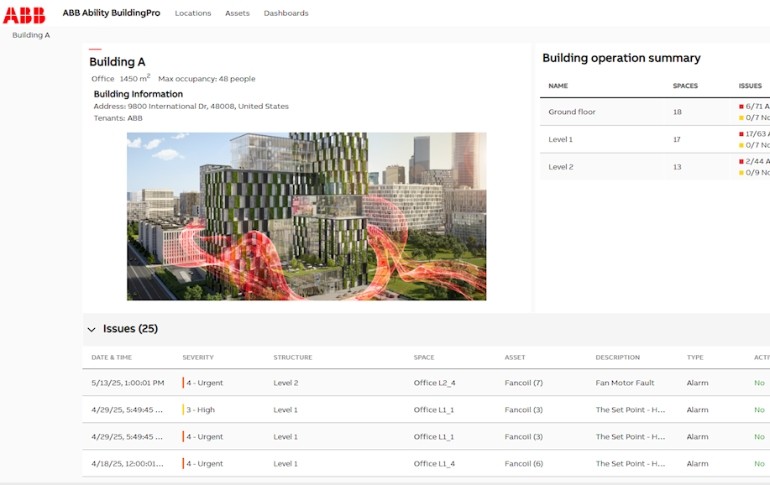
Task: Click the Building A breadcrumb
Action: (31, 35)
